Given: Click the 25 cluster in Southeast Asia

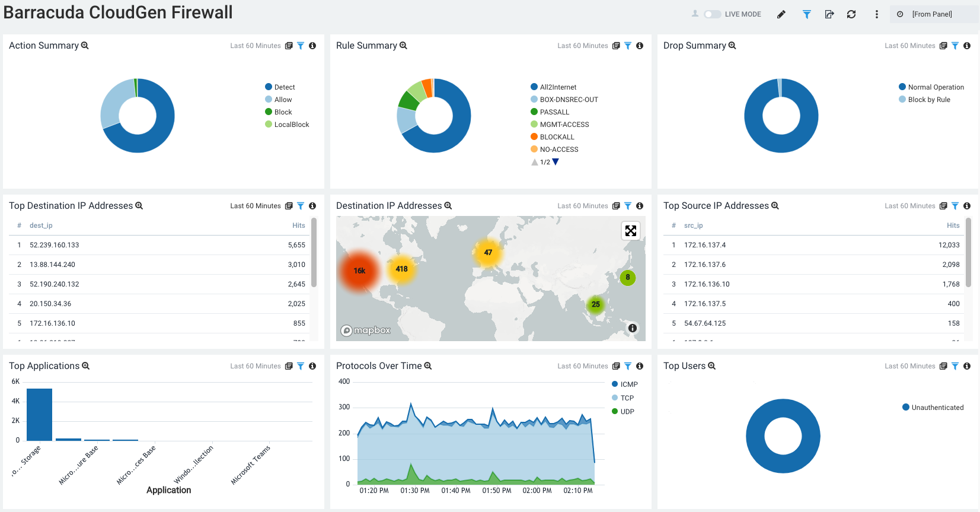Looking at the screenshot, I should (x=595, y=304).
